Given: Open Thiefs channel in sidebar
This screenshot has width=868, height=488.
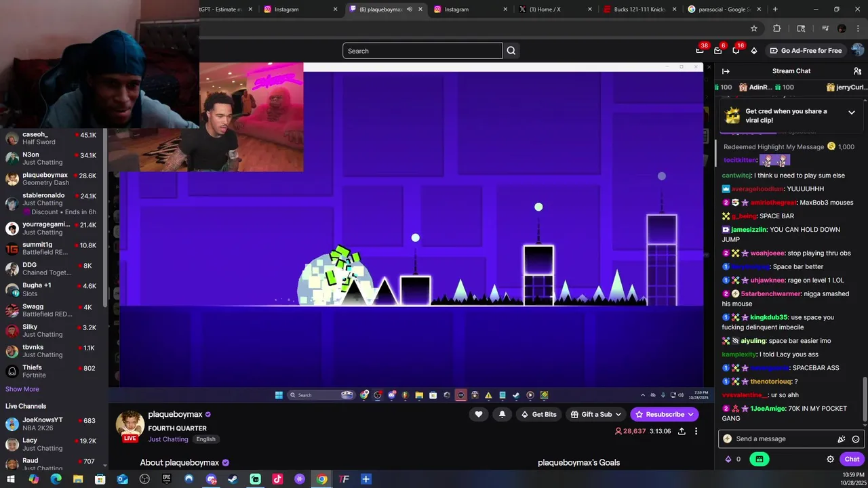Looking at the screenshot, I should (x=52, y=371).
